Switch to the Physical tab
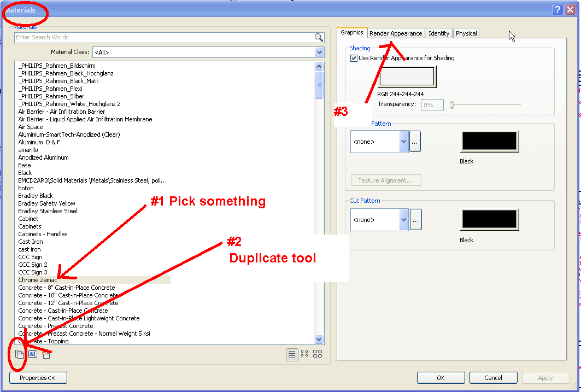 (x=466, y=33)
